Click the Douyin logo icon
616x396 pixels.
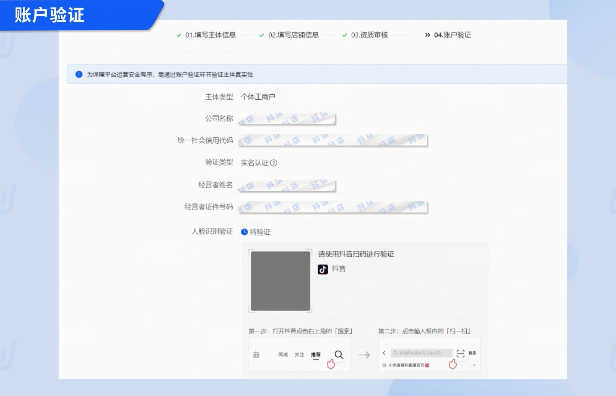(323, 269)
